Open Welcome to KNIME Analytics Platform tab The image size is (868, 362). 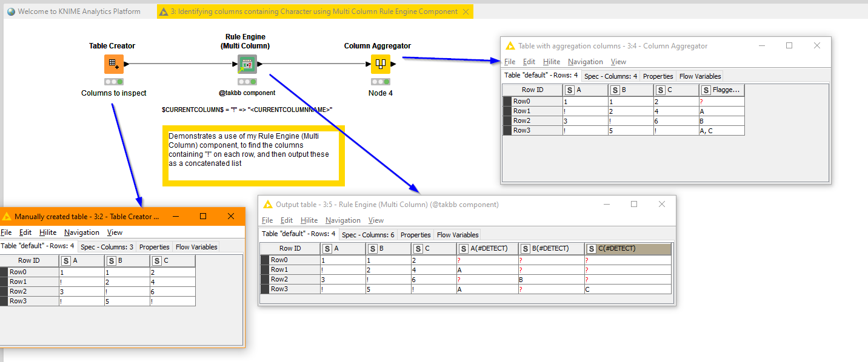(79, 12)
